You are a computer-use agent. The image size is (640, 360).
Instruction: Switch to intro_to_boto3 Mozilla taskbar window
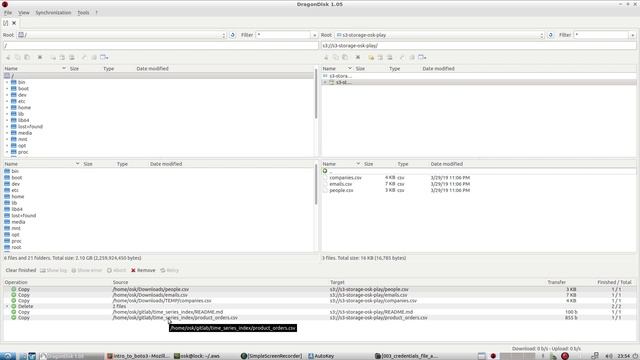click(138, 356)
